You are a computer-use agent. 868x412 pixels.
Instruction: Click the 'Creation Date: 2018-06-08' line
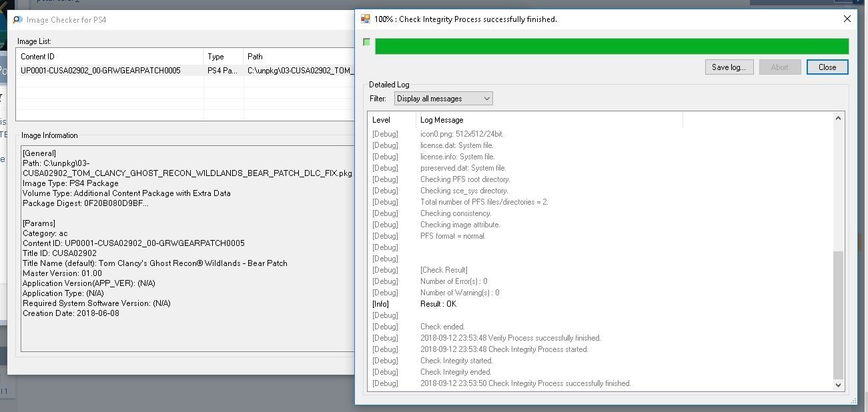(71, 313)
